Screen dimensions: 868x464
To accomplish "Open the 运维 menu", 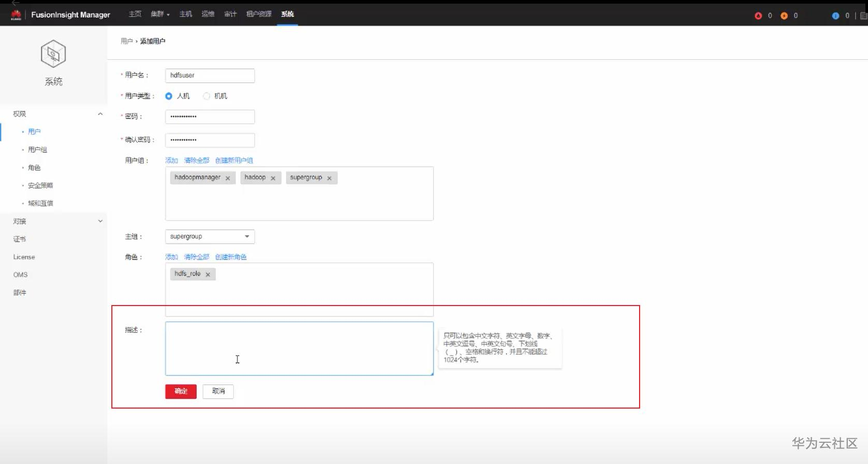I will click(208, 14).
